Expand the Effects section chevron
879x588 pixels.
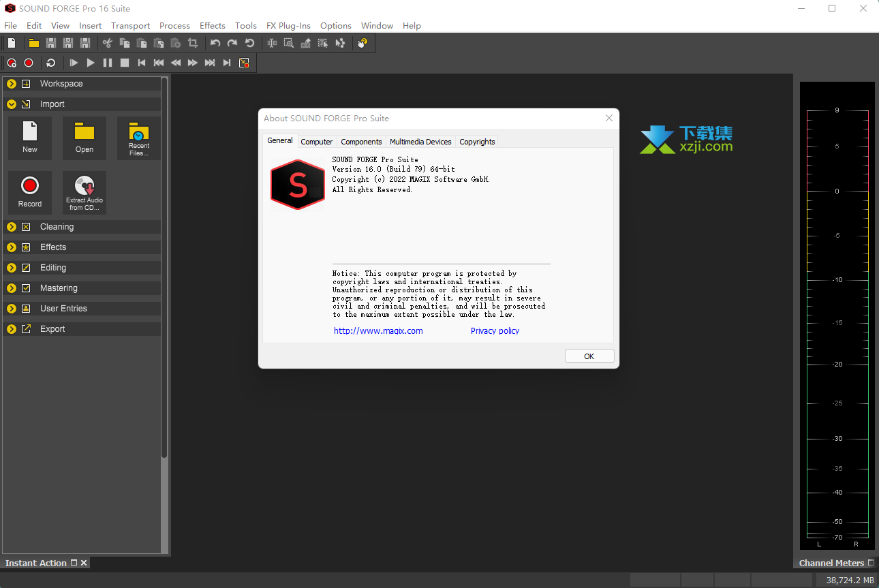[12, 247]
